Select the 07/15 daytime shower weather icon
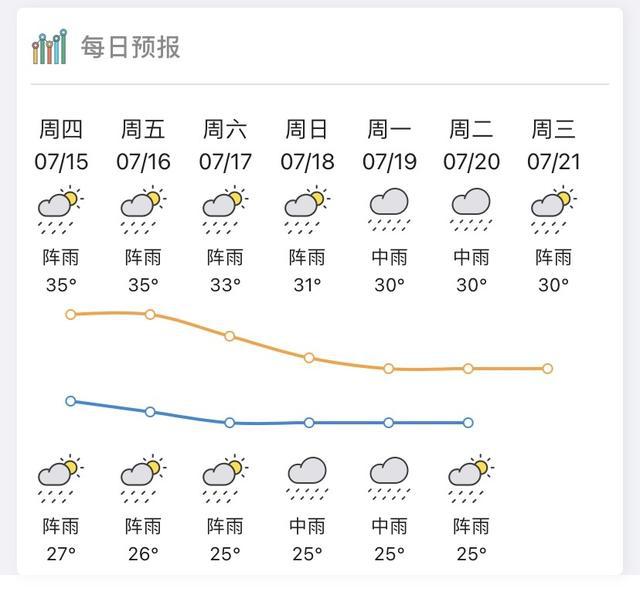The image size is (640, 592). click(x=60, y=210)
